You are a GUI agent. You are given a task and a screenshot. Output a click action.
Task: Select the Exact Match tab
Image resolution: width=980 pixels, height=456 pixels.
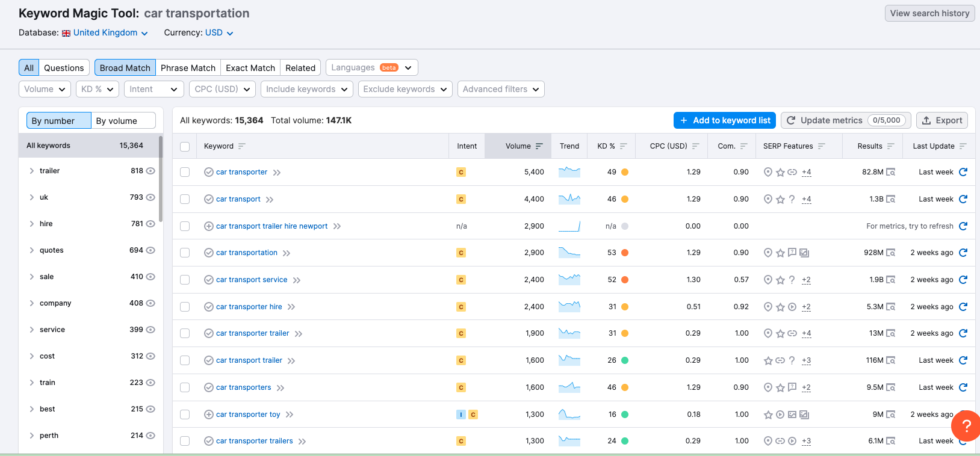250,68
